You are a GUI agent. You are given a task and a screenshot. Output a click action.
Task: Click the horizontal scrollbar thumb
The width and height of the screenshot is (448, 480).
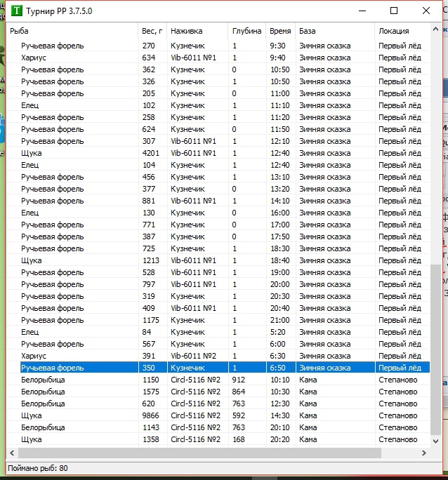click(199, 453)
